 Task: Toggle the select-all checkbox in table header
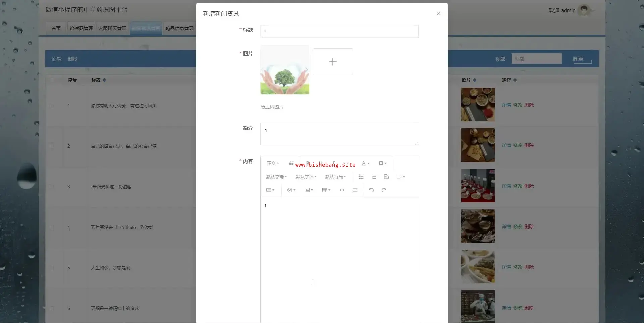point(52,80)
